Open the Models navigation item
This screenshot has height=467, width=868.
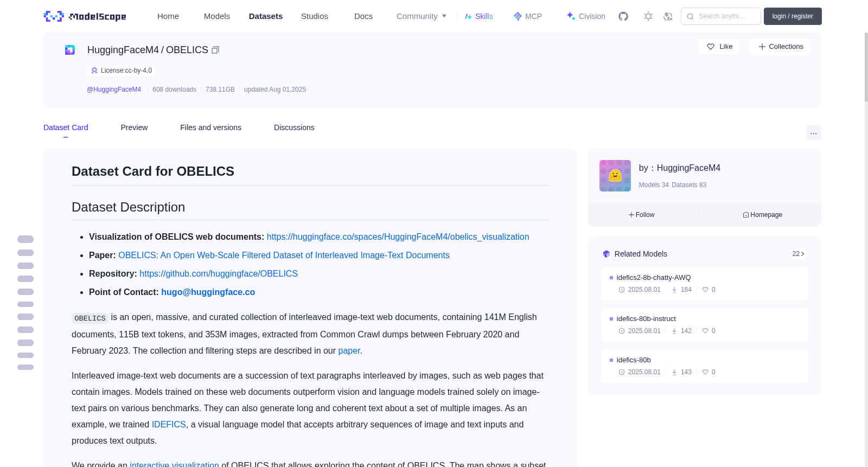[x=217, y=16]
